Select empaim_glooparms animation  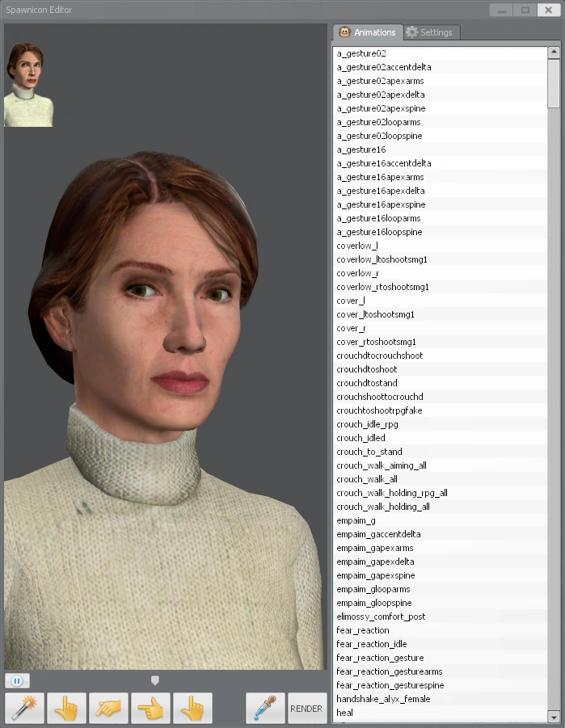coord(440,589)
